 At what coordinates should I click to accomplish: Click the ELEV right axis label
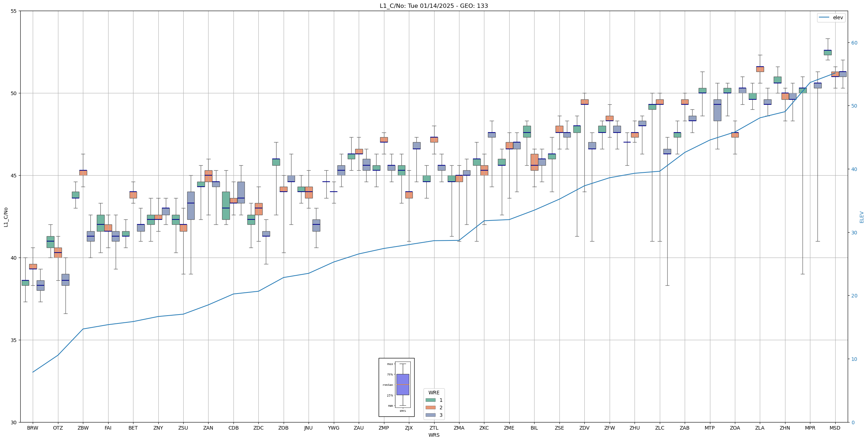862,217
